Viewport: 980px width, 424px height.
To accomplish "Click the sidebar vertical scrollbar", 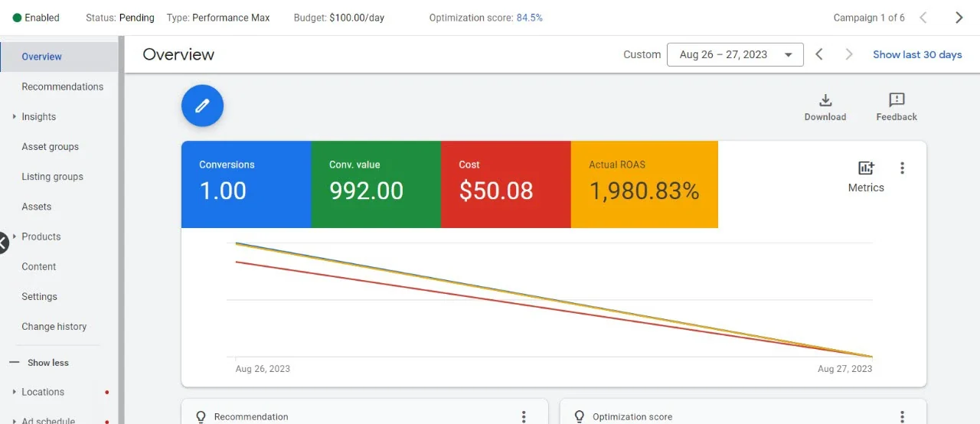I will [x=121, y=230].
